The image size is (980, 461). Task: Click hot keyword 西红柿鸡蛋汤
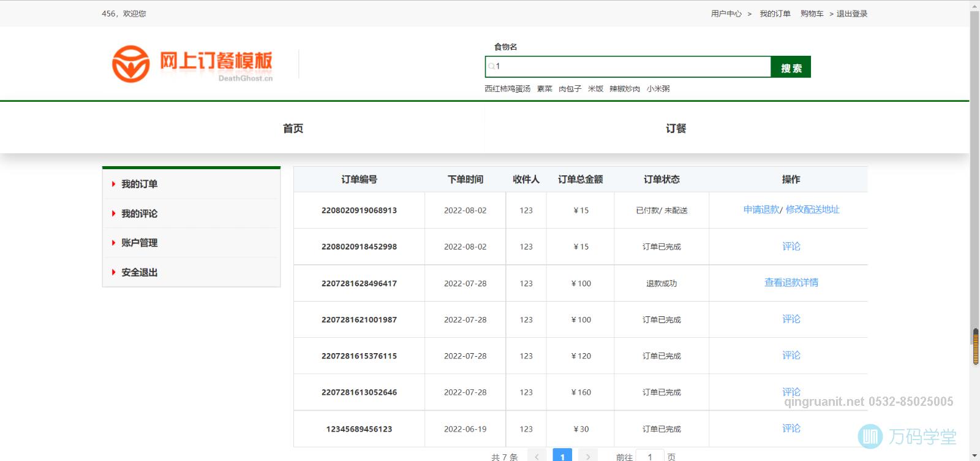coord(508,89)
